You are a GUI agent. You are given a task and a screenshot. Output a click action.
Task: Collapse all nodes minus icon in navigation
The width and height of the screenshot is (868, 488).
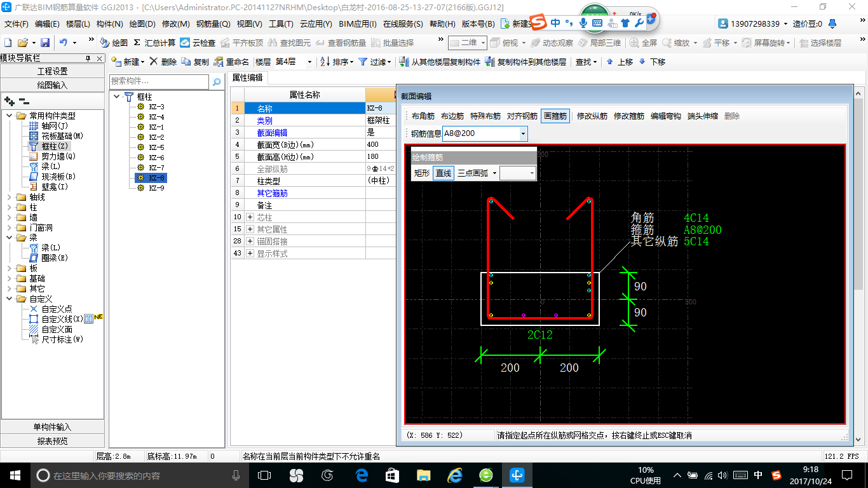(24, 100)
